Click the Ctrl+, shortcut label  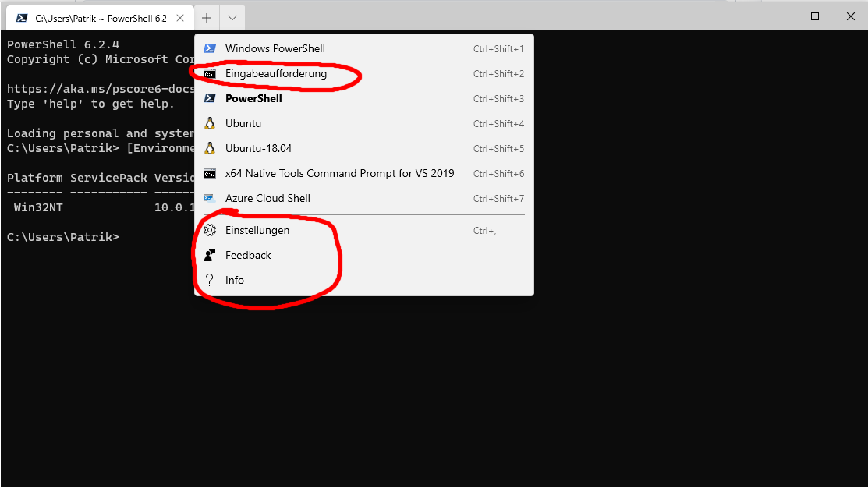tap(484, 231)
